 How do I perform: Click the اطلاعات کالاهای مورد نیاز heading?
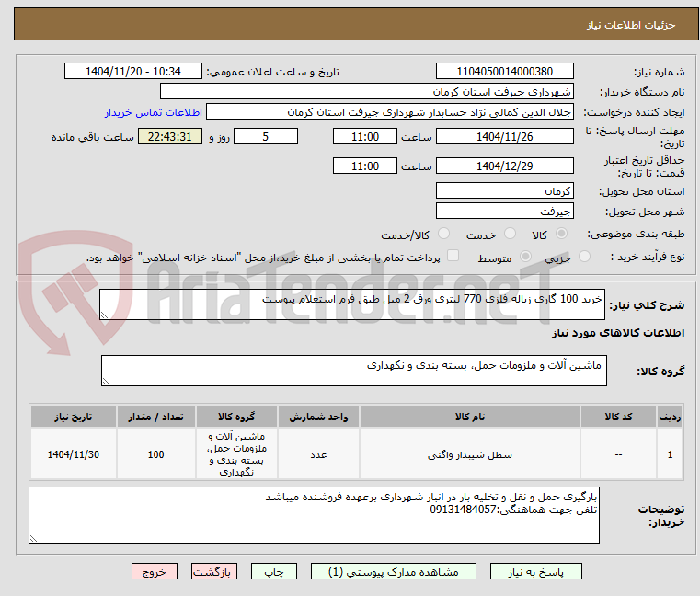618,333
